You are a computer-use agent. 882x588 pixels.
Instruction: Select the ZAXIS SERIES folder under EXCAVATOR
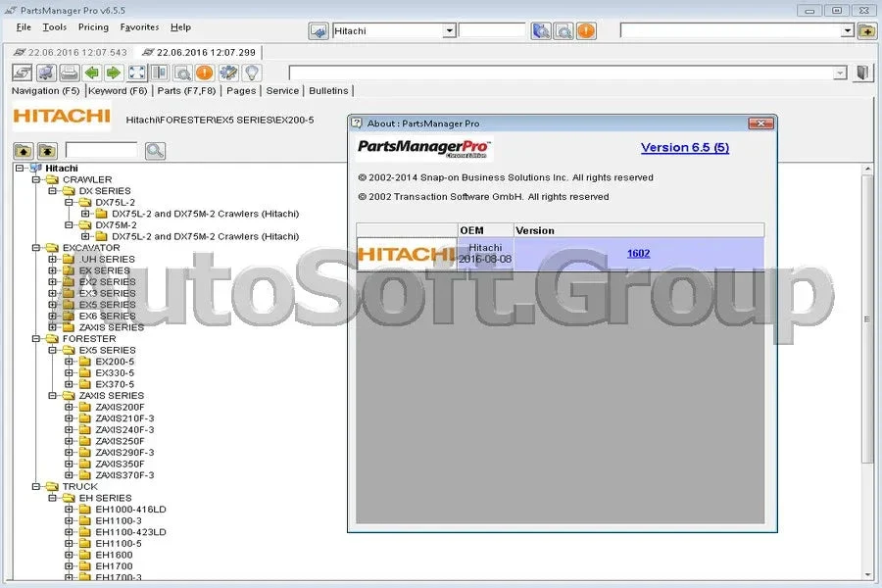112,327
